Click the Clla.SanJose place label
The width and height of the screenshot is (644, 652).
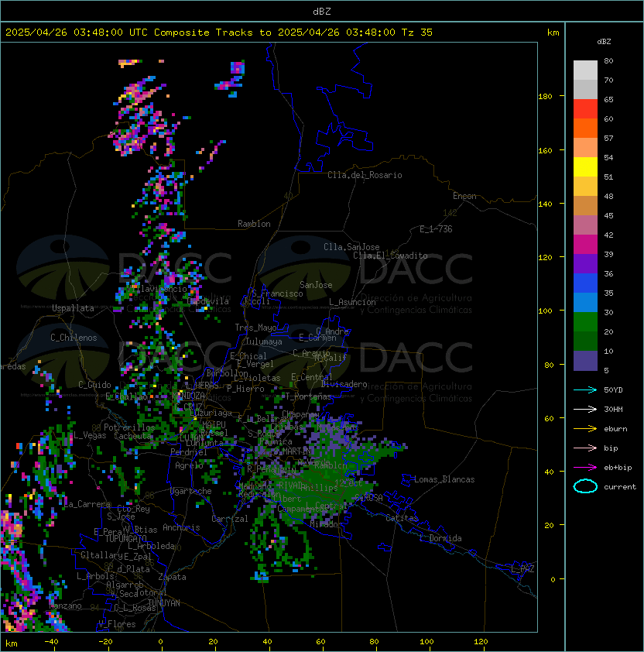tap(351, 247)
